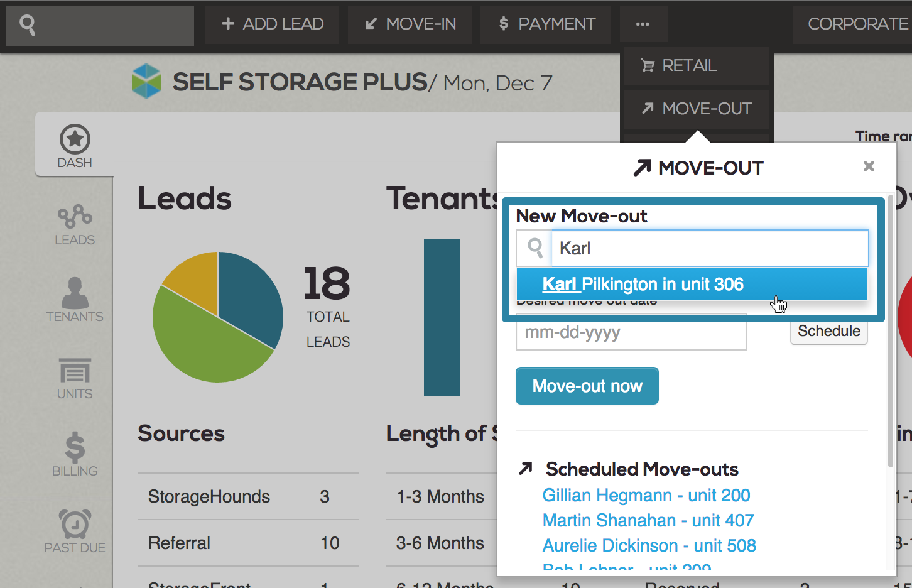Choose Move-Out from the dropdown menu
The width and height of the screenshot is (912, 588).
pos(696,109)
